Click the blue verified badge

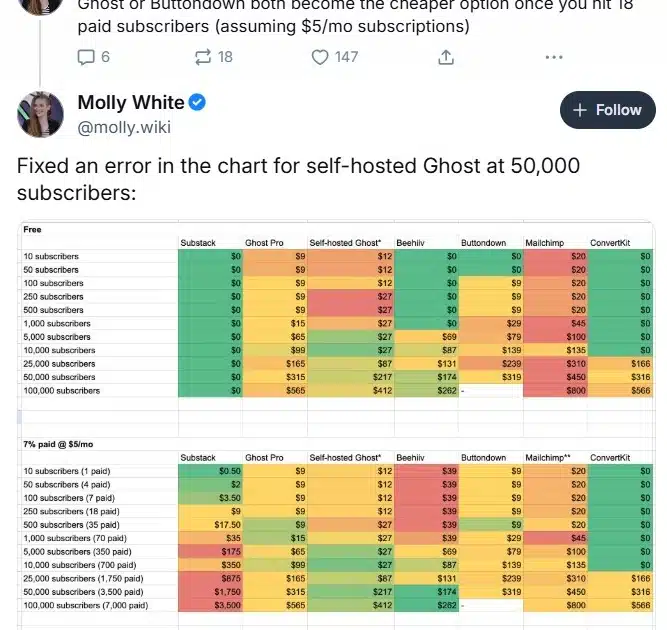pyautogui.click(x=197, y=103)
